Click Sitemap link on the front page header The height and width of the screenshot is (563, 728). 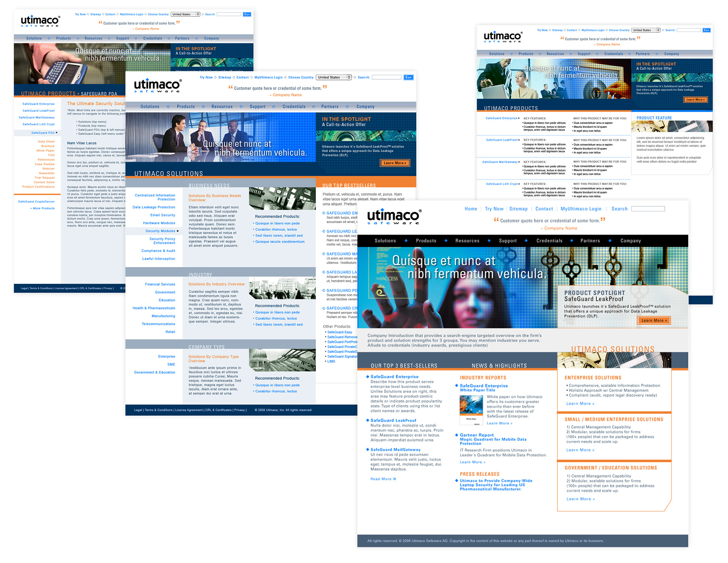(x=518, y=209)
